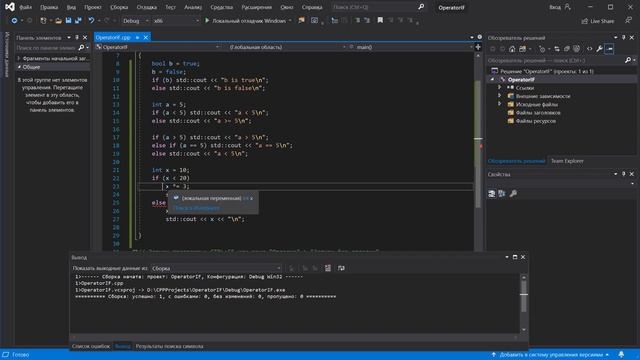Image resolution: width=640 pixels, height=360 pixels.
Task: Open the Справка menu
Action: [312, 7]
